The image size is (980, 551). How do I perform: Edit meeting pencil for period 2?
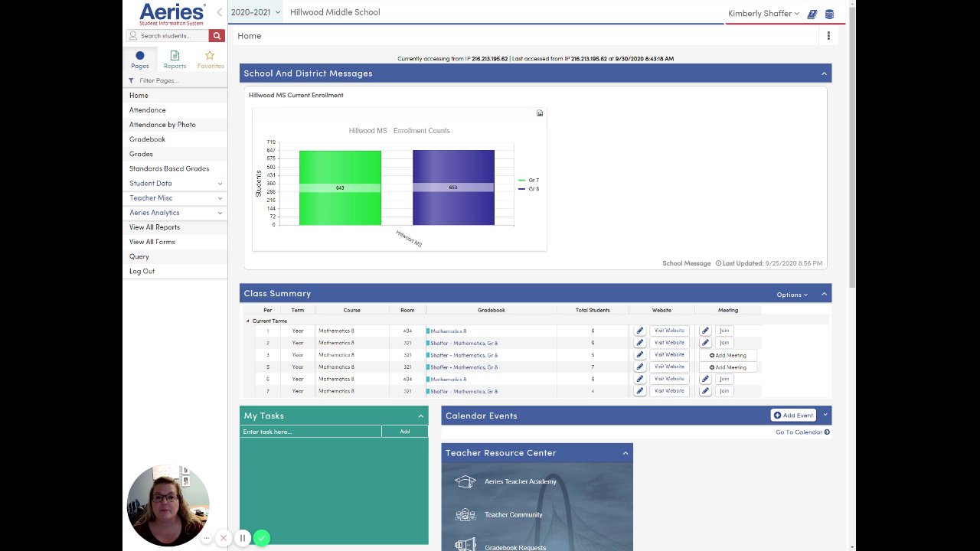(x=705, y=343)
